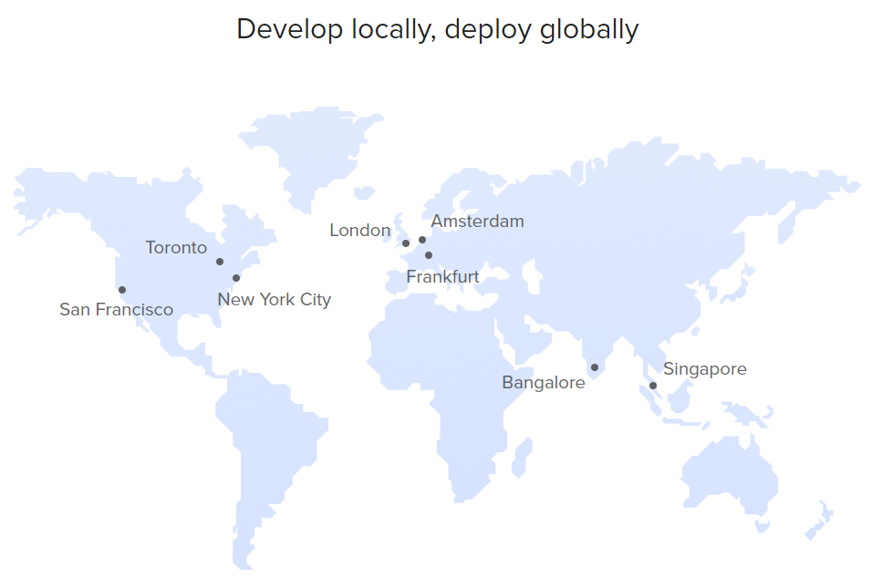Select the Singapore datacenter dot
Image resolution: width=872 pixels, height=588 pixels.
pos(653,385)
